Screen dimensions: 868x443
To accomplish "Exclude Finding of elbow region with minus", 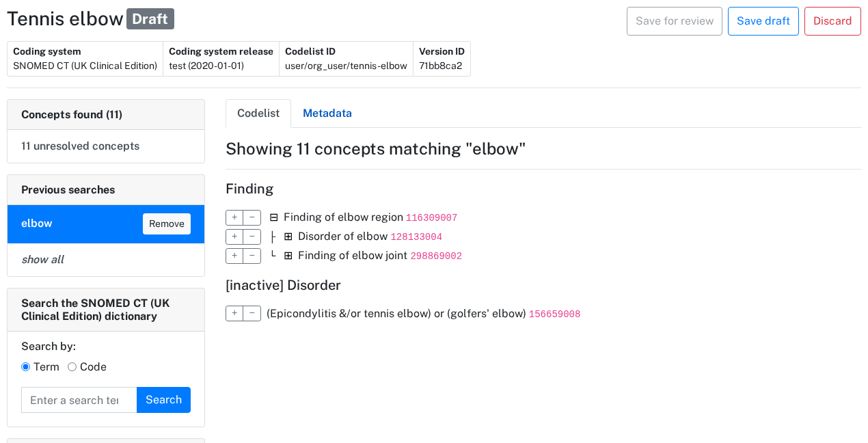I will click(252, 217).
